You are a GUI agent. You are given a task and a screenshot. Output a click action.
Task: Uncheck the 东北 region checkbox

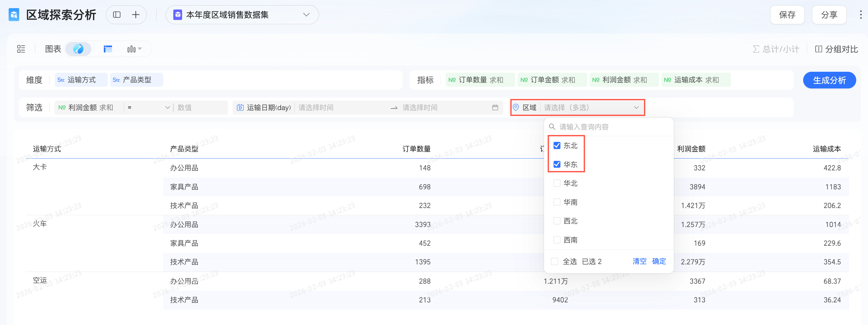[557, 146]
